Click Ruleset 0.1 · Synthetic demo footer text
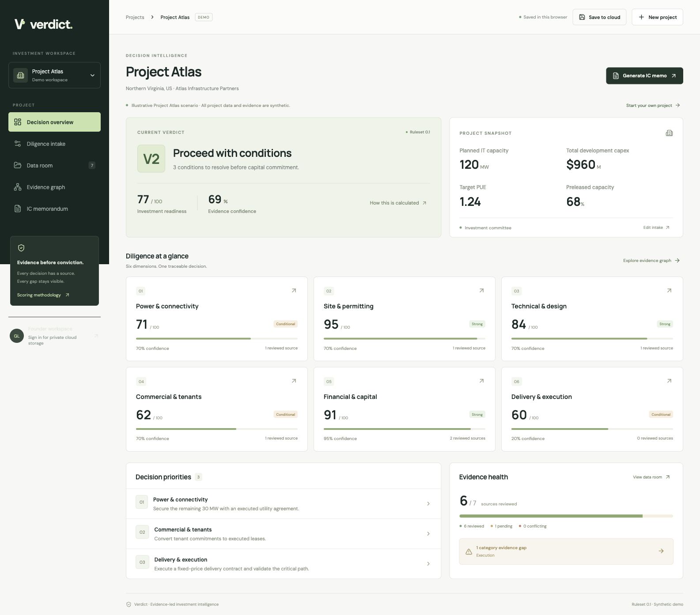Image resolution: width=700 pixels, height=615 pixels. click(x=657, y=604)
